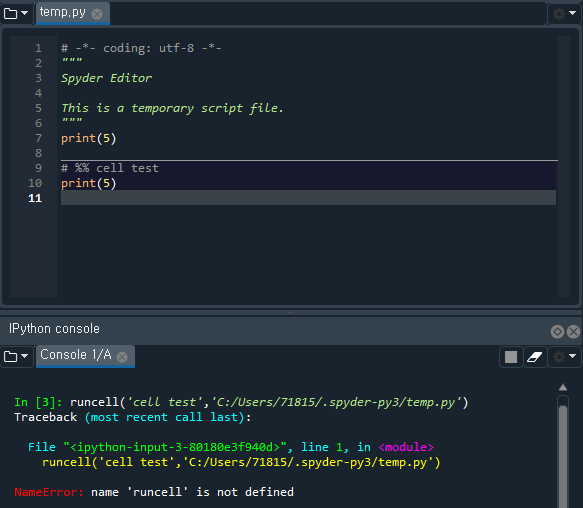583x508 pixels.
Task: Clear console with the eraser icon
Action: pyautogui.click(x=535, y=357)
